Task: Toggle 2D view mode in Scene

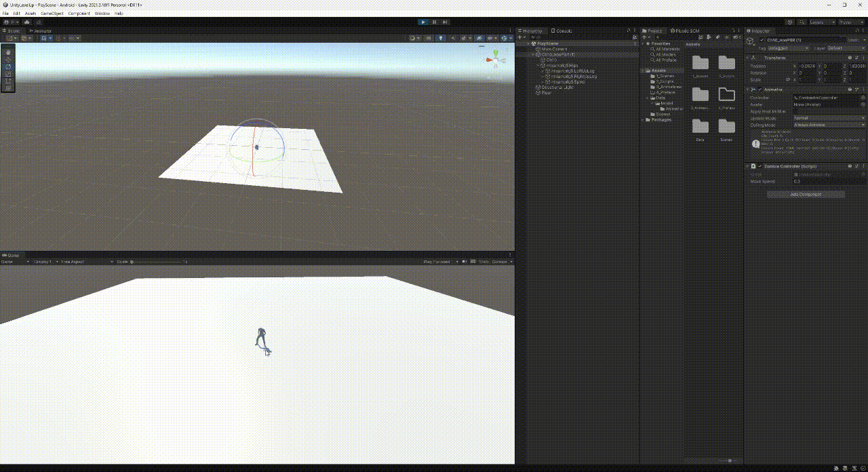Action: pos(430,38)
